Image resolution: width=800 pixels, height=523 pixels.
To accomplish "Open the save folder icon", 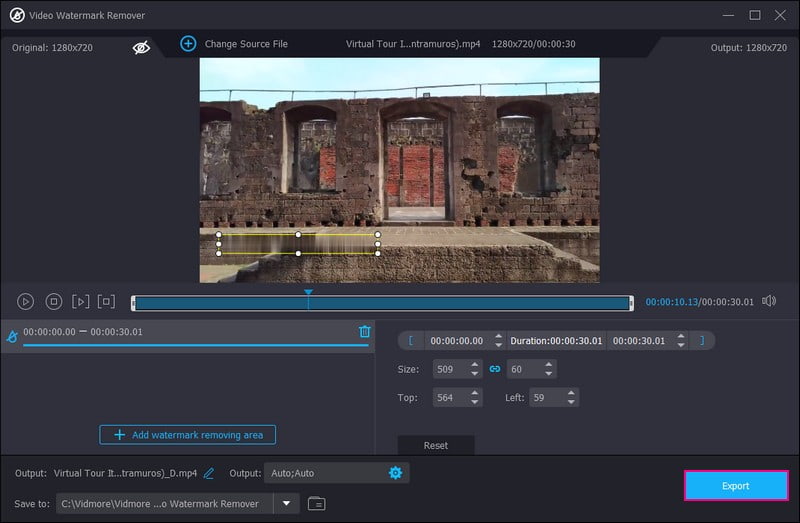I will [x=316, y=503].
